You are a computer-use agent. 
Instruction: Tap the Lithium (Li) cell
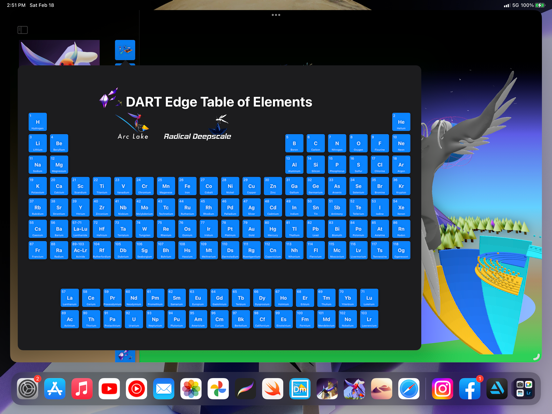click(x=38, y=143)
